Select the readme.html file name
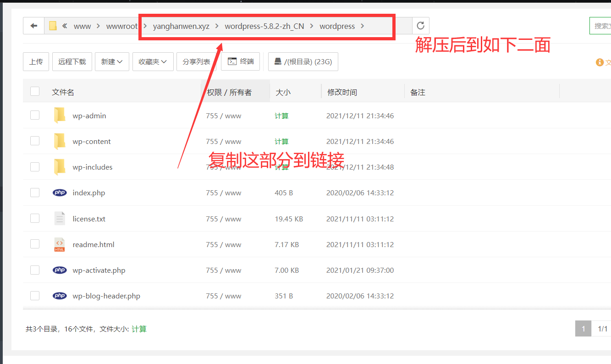Image resolution: width=611 pixels, height=364 pixels. (x=94, y=244)
